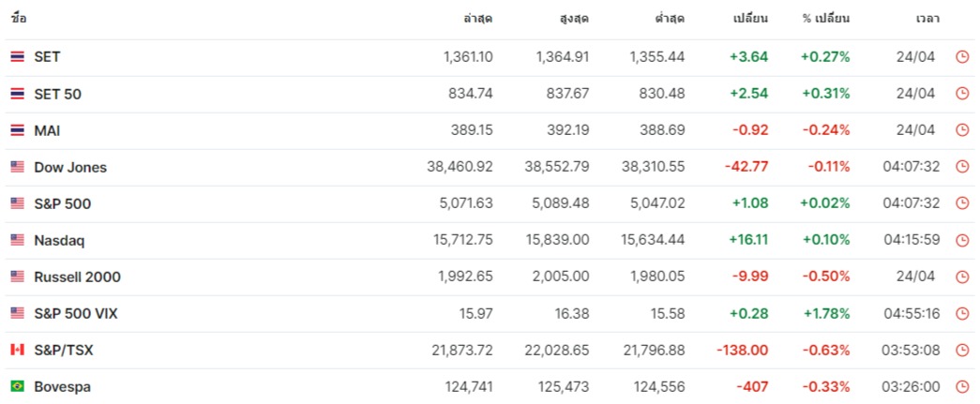Image resolution: width=980 pixels, height=404 pixels.
Task: Sort by the เวลา column header
Action: [927, 19]
